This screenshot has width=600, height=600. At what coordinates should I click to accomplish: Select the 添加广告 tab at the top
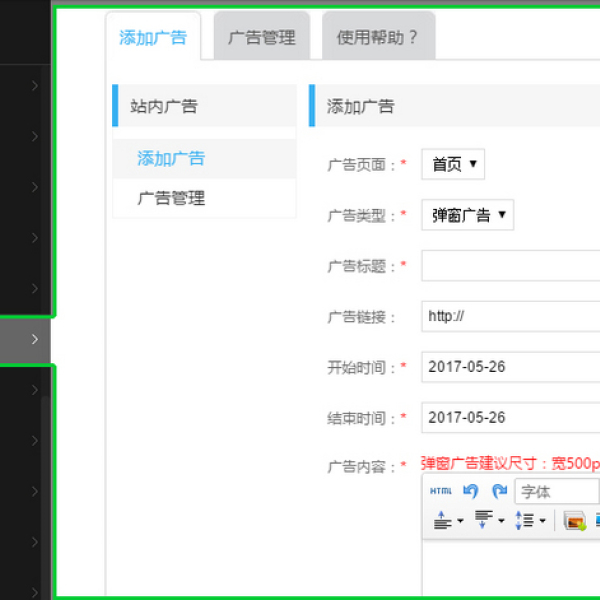point(152,38)
